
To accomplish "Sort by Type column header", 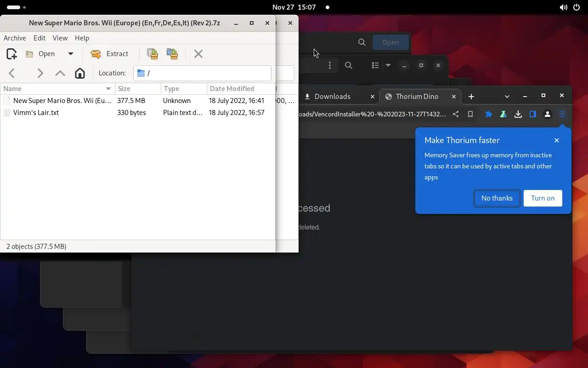I will [x=184, y=89].
